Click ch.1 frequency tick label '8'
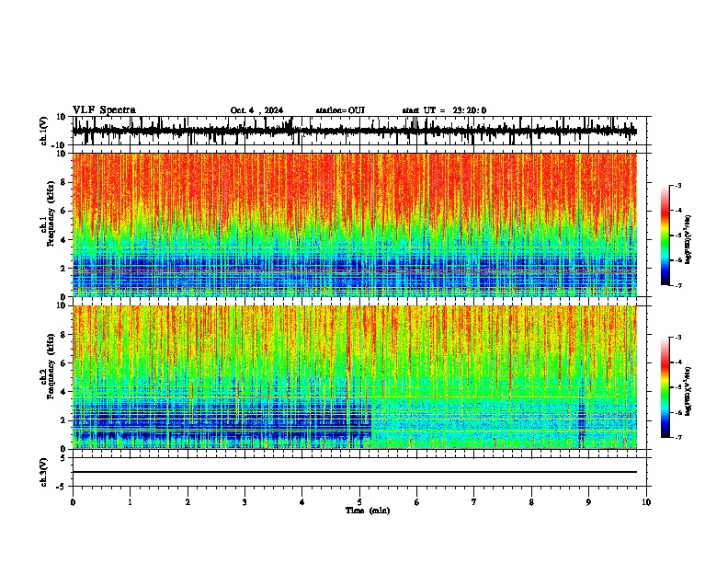Image resolution: width=728 pixels, height=563 pixels. 64,182
